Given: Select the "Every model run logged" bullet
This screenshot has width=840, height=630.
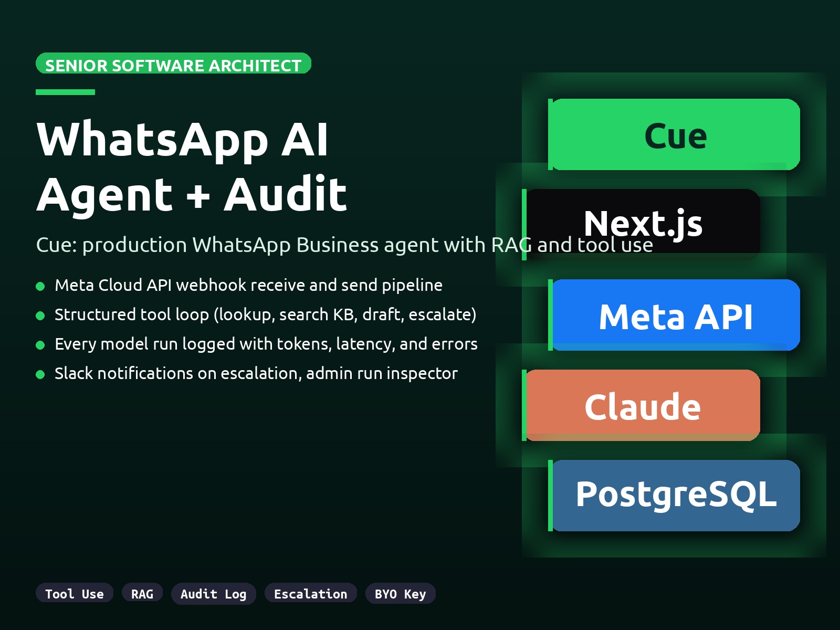Looking at the screenshot, I should 266,344.
